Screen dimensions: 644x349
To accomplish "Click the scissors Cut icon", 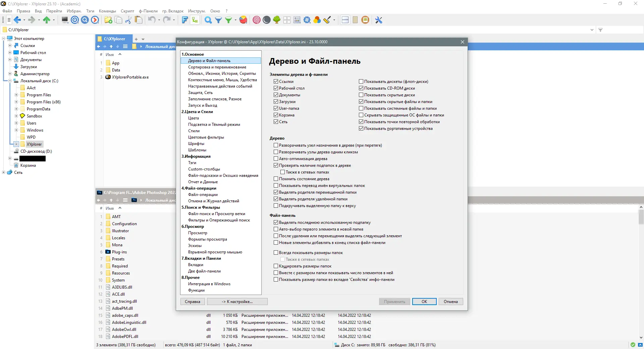I will (x=128, y=20).
